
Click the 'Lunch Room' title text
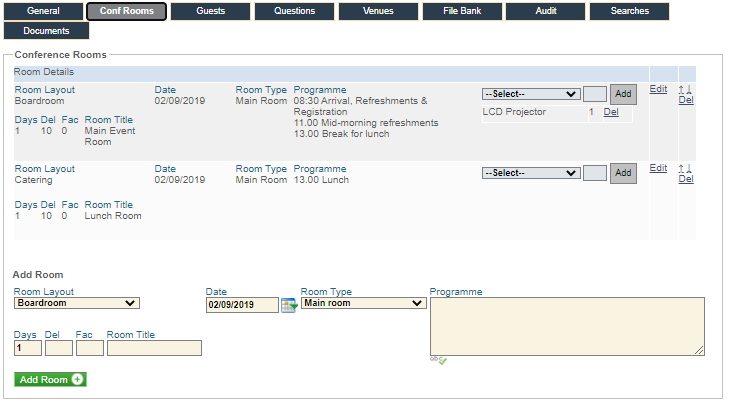tap(113, 216)
